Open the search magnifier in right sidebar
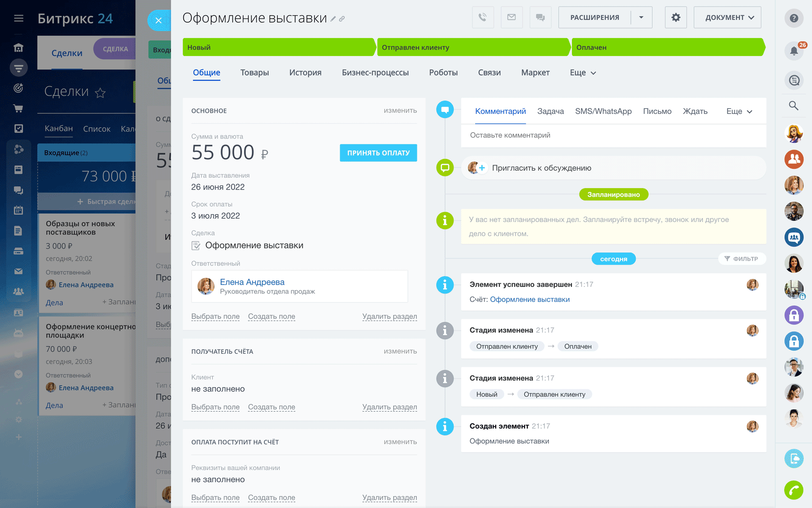 point(794,106)
